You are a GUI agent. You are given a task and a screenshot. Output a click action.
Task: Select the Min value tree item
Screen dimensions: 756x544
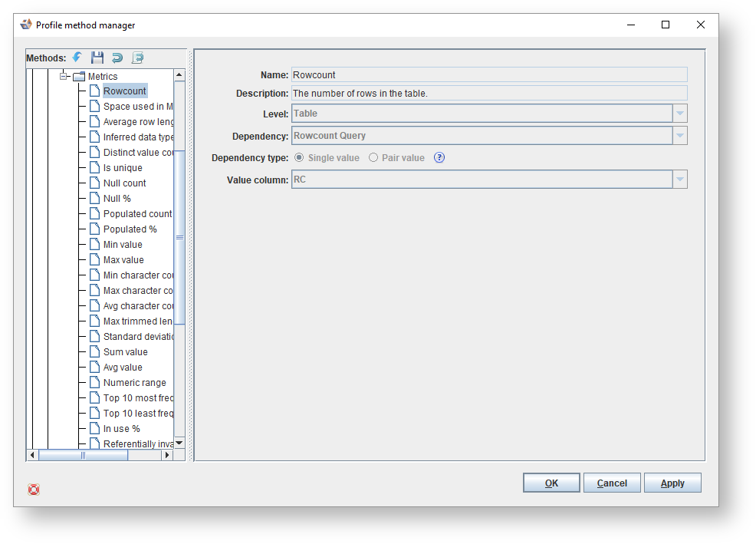click(123, 244)
